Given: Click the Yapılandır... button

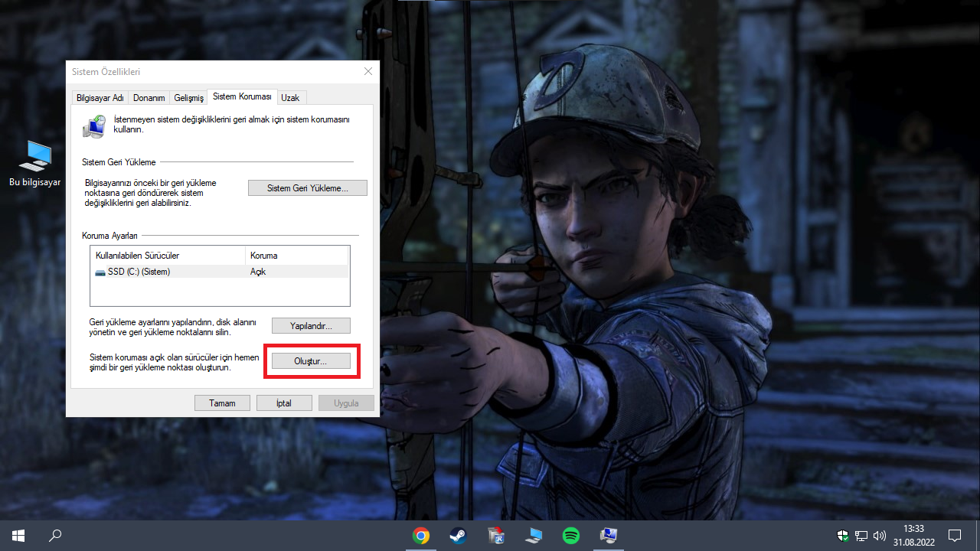Looking at the screenshot, I should 311,326.
